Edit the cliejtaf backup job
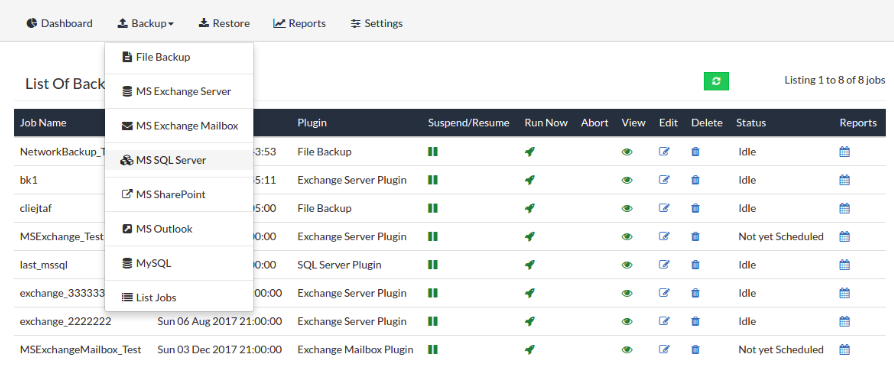The image size is (894, 374). [664, 208]
